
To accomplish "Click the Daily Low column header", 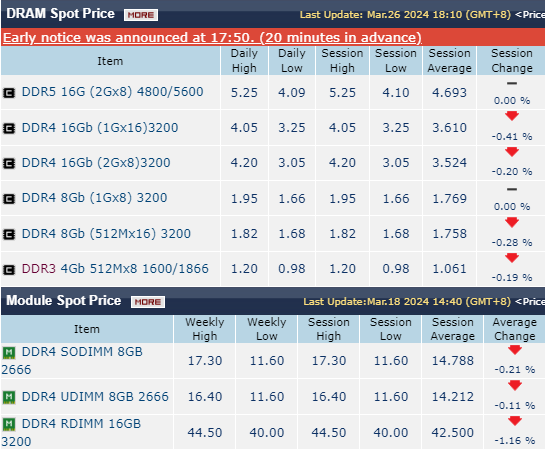I will click(292, 60).
